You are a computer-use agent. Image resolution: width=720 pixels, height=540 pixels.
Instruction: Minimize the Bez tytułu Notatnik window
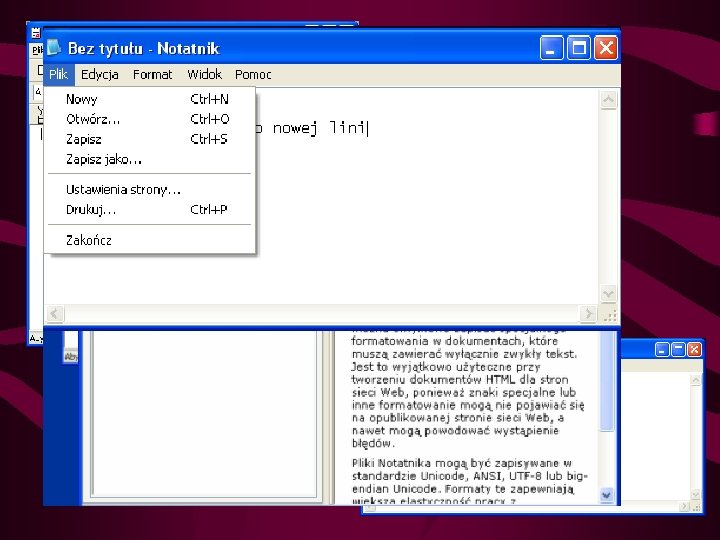point(551,48)
